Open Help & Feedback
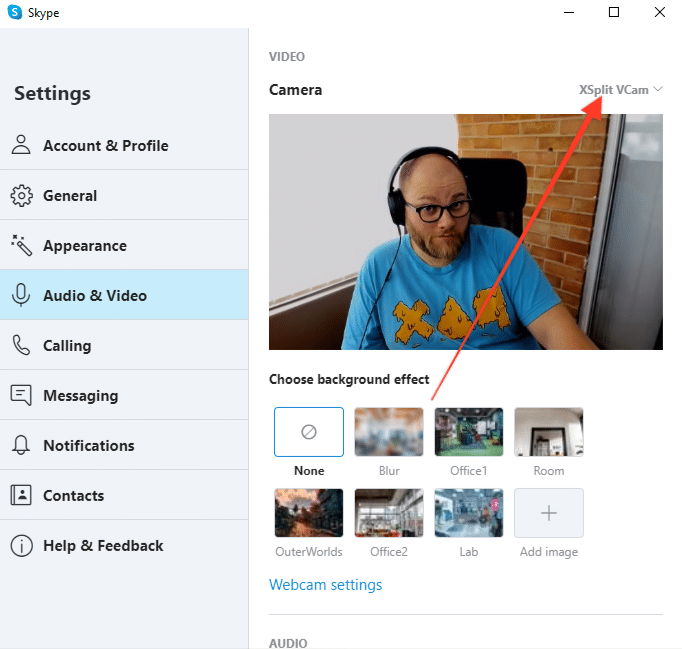 (x=124, y=545)
